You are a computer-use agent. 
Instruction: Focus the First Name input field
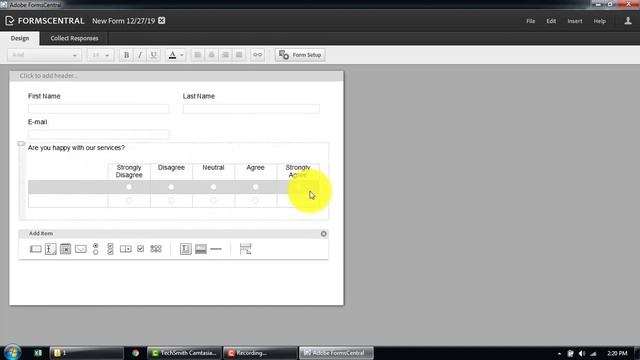pos(98,109)
